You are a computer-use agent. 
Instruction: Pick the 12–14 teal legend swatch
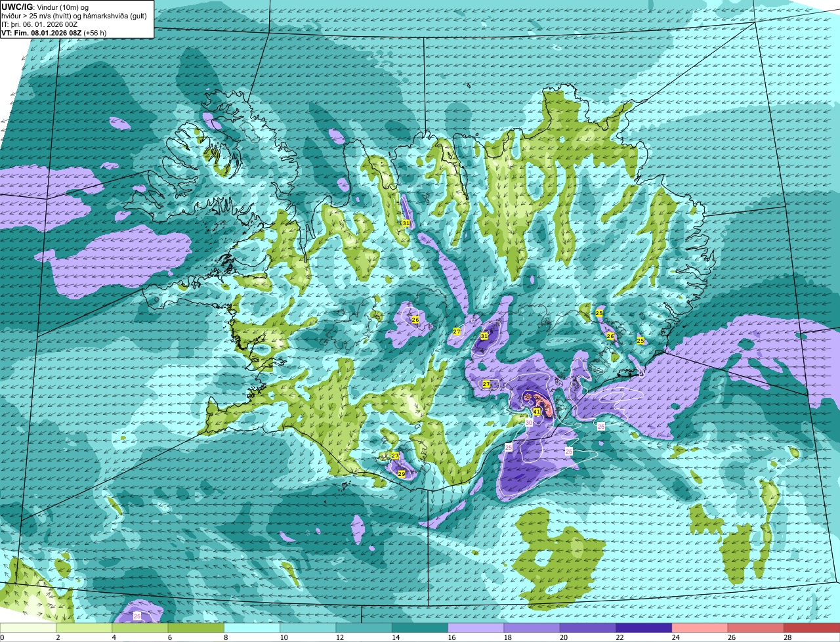coord(366,628)
